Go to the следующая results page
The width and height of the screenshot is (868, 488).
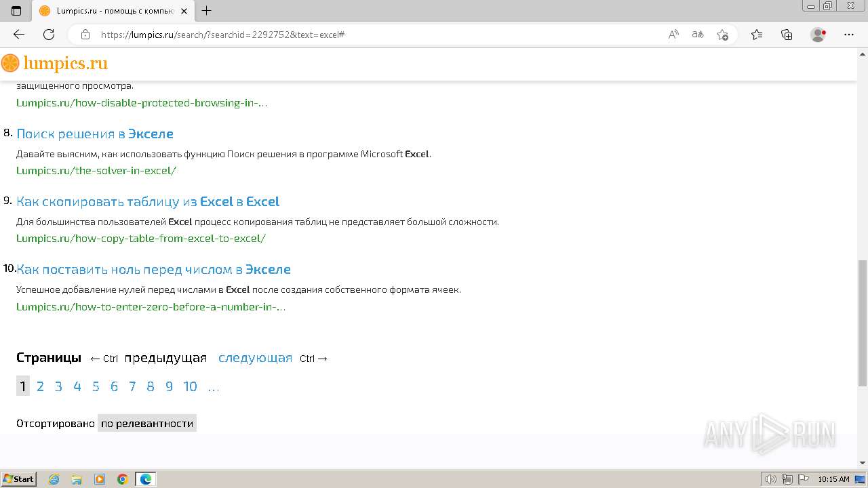[255, 358]
